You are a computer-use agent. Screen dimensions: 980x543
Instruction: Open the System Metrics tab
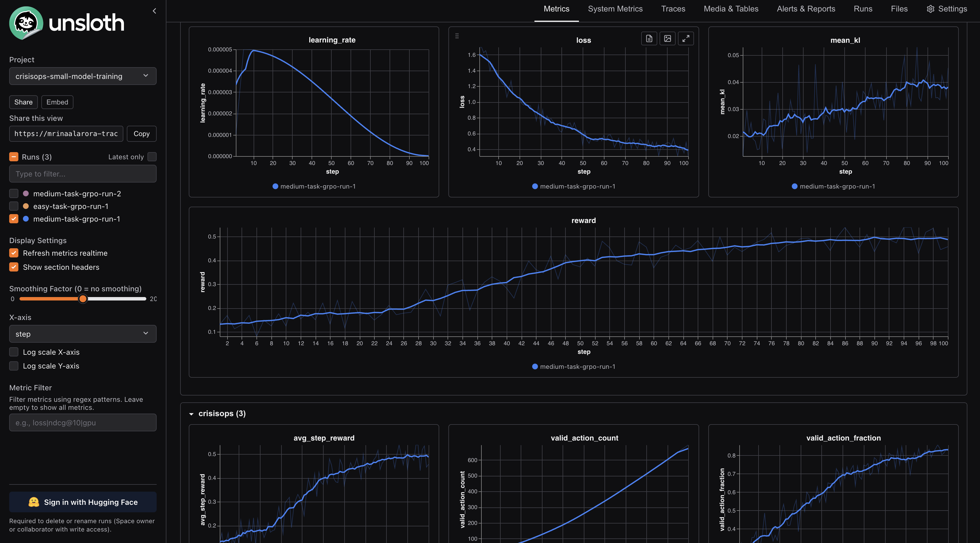615,9
